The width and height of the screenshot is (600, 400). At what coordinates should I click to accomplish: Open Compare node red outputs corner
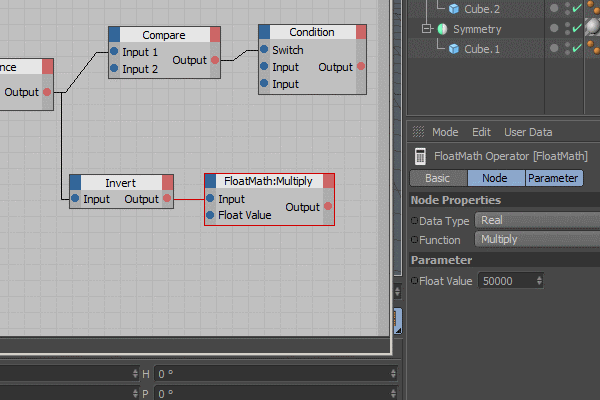pyautogui.click(x=215, y=34)
